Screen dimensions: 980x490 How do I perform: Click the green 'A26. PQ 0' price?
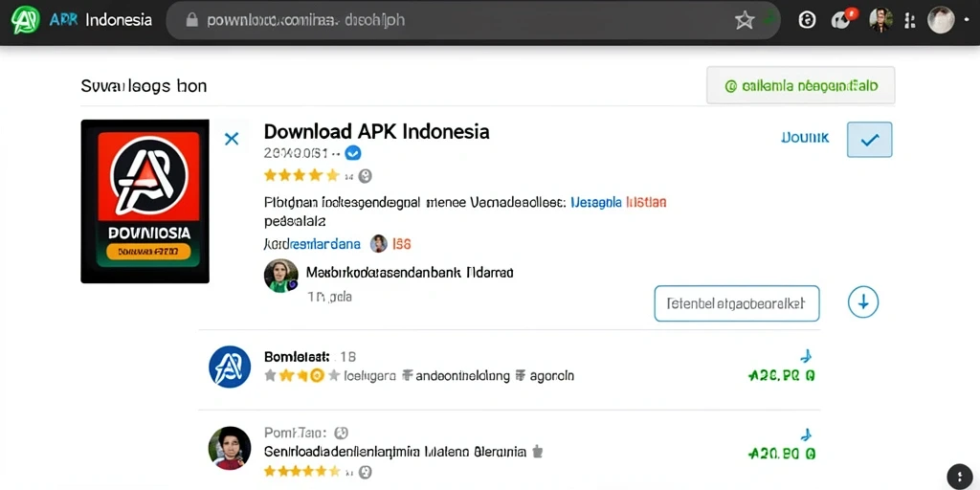pos(781,375)
